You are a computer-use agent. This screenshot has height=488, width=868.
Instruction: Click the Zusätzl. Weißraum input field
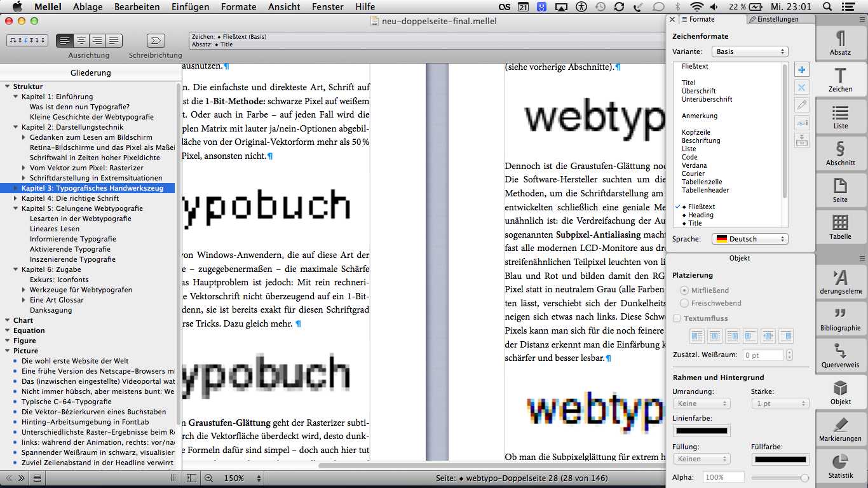(x=763, y=355)
